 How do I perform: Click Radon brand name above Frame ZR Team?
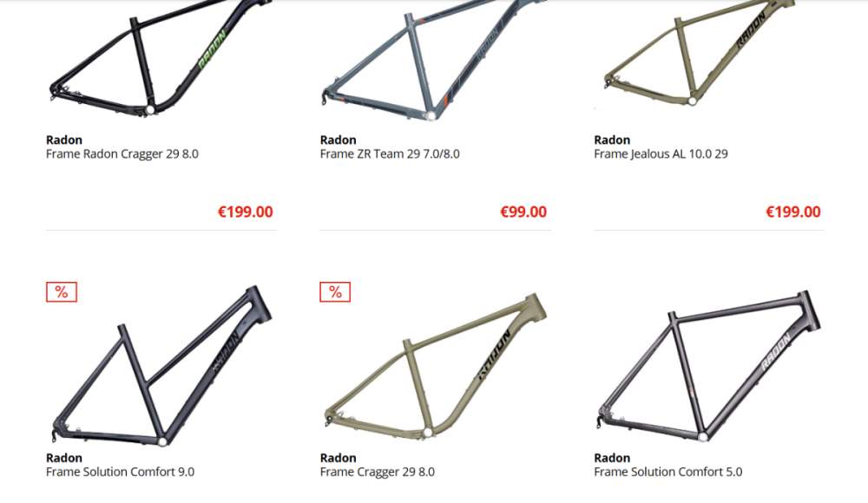click(x=339, y=140)
